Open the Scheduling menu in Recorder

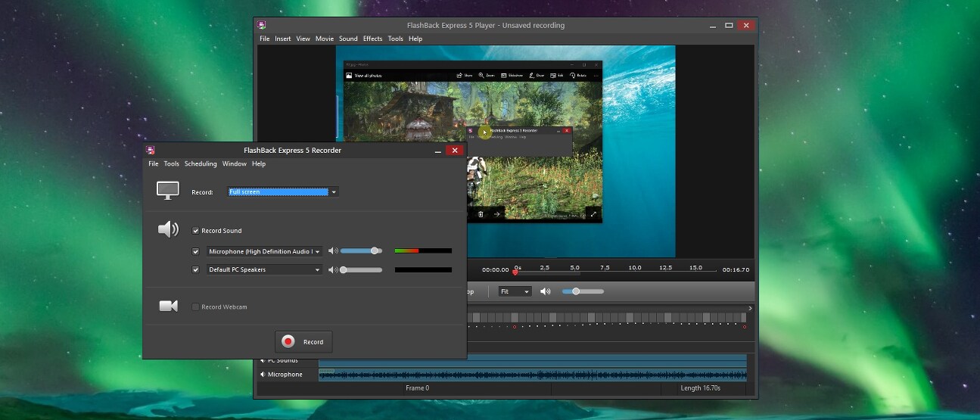coord(201,163)
